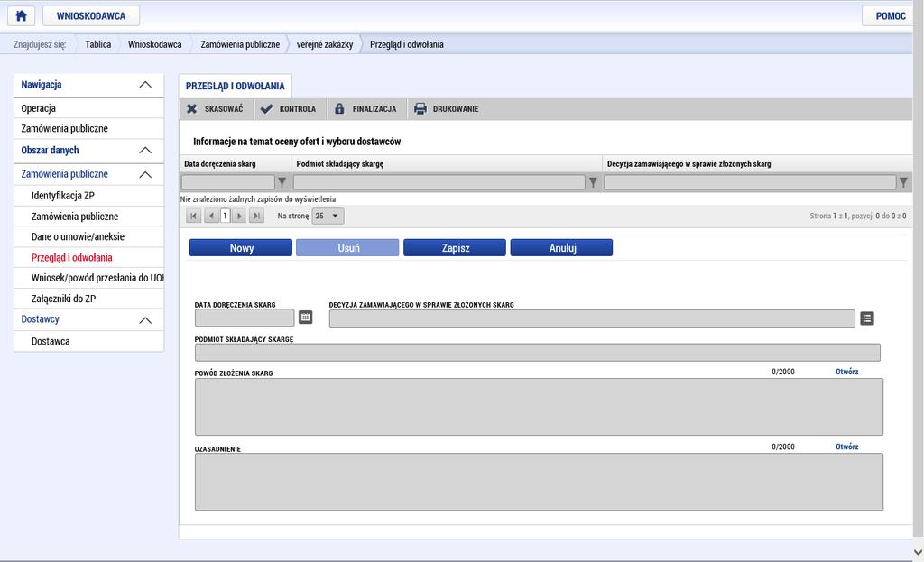This screenshot has height=562, width=924.
Task: Sort by Data doręczenia skarg column header
Action: coord(220,164)
